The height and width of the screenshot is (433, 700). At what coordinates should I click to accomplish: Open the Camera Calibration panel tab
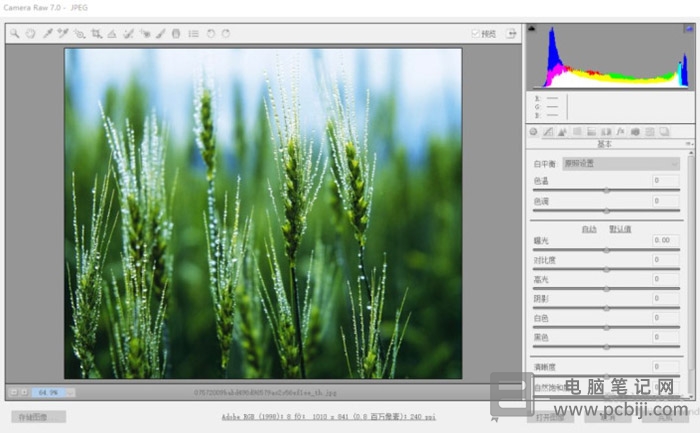[x=635, y=132]
